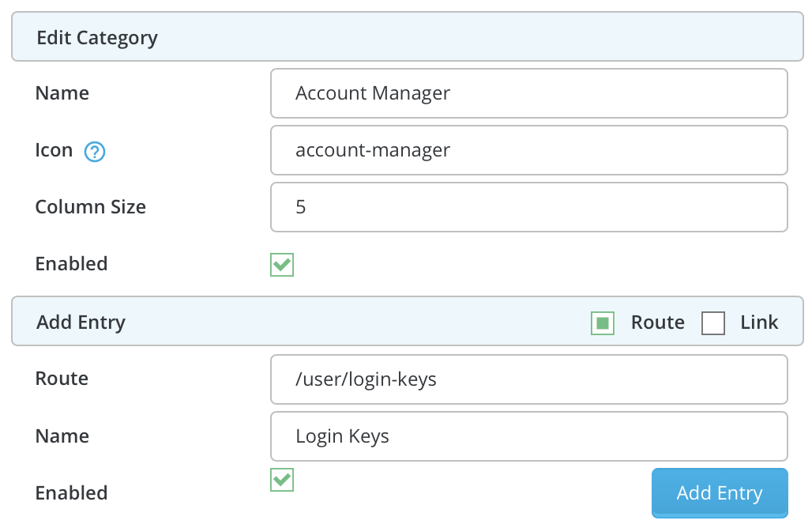This screenshot has height=528, width=812.
Task: Click the /user/login-keys route field
Action: click(528, 379)
